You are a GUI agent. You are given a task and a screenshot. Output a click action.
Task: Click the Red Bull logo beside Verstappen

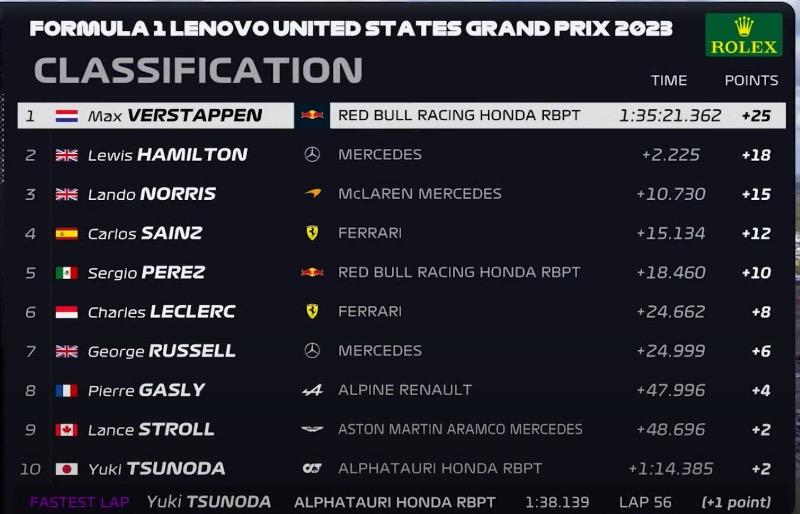point(312,115)
